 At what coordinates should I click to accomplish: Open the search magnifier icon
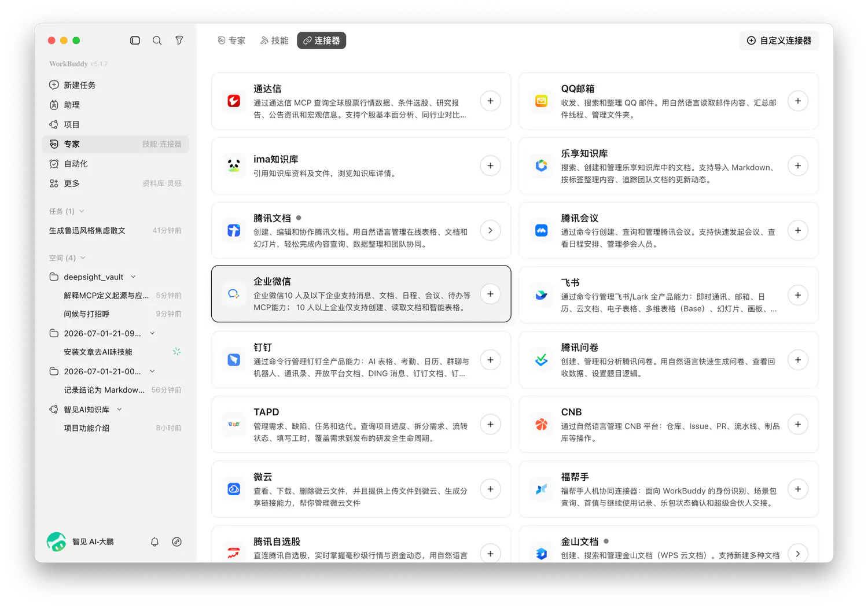(x=157, y=40)
